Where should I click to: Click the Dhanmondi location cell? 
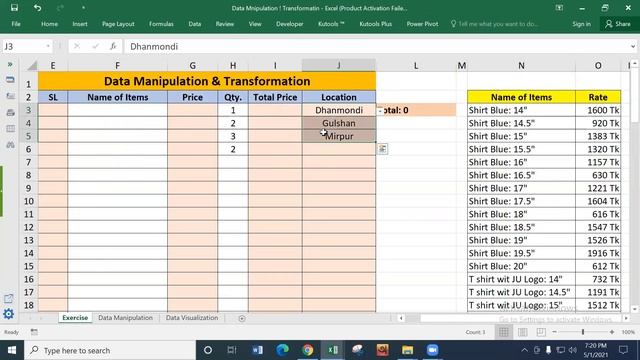point(339,110)
